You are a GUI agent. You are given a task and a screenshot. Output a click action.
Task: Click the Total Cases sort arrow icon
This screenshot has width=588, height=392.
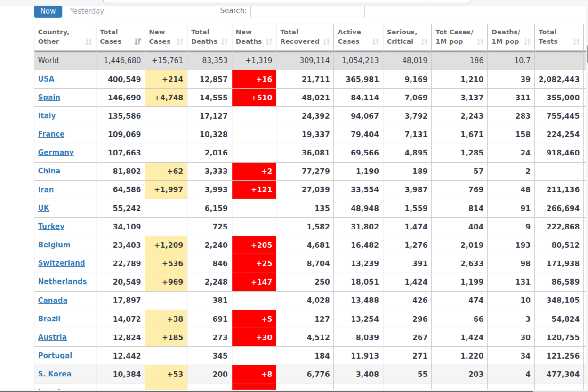coord(137,42)
